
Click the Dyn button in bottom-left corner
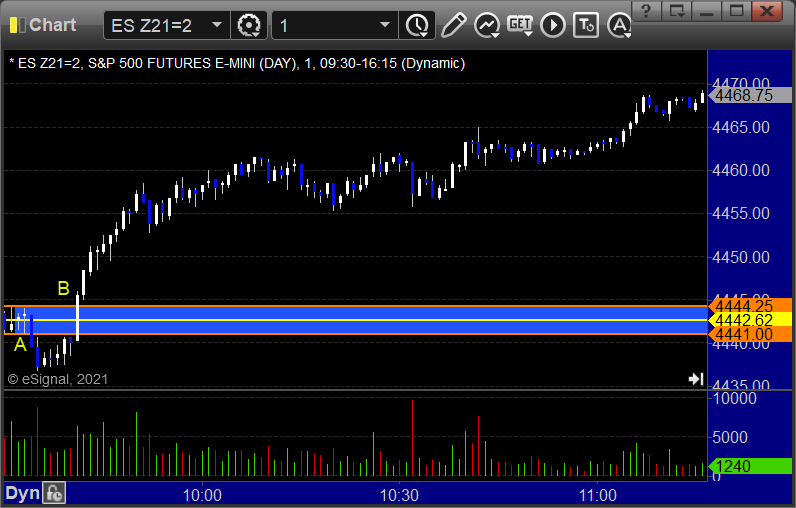(x=22, y=493)
